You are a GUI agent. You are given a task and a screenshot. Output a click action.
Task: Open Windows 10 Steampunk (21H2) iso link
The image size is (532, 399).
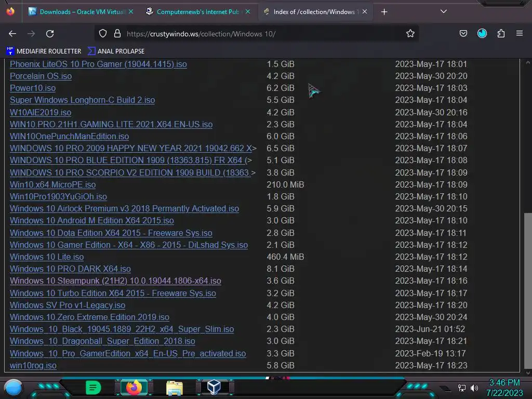tap(115, 281)
